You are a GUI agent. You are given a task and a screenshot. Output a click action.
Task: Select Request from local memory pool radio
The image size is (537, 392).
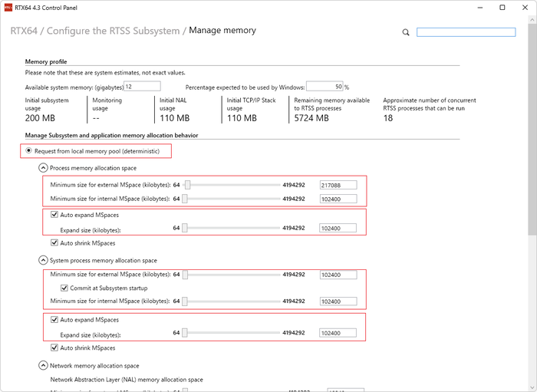pos(29,150)
